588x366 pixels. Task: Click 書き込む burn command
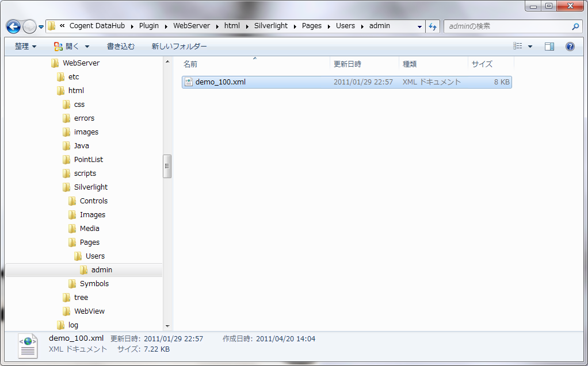click(x=121, y=47)
